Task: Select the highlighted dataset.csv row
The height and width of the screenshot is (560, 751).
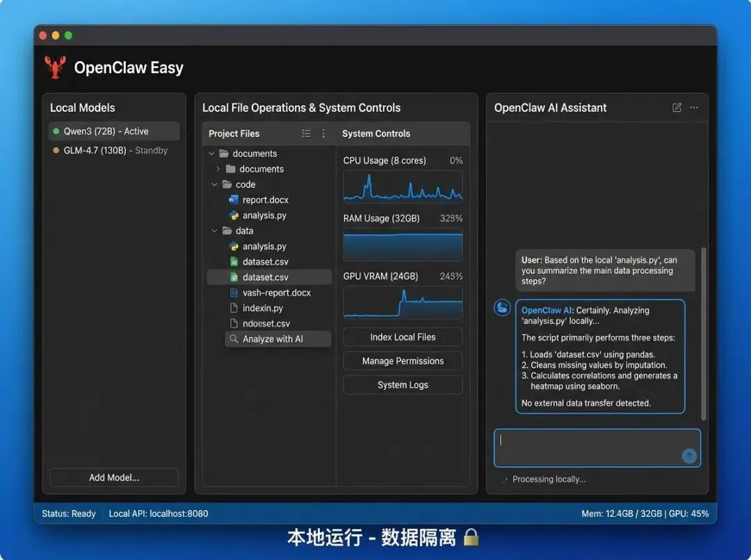Action: 269,277
